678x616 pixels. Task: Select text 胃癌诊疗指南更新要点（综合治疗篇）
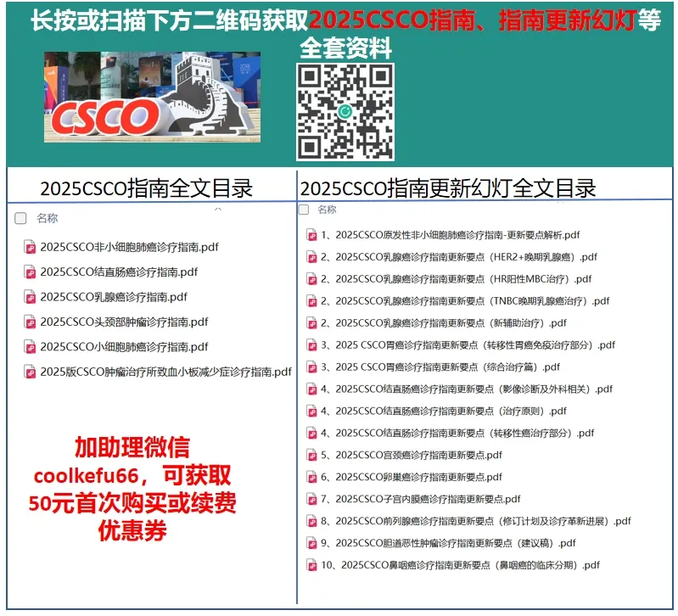(x=440, y=367)
